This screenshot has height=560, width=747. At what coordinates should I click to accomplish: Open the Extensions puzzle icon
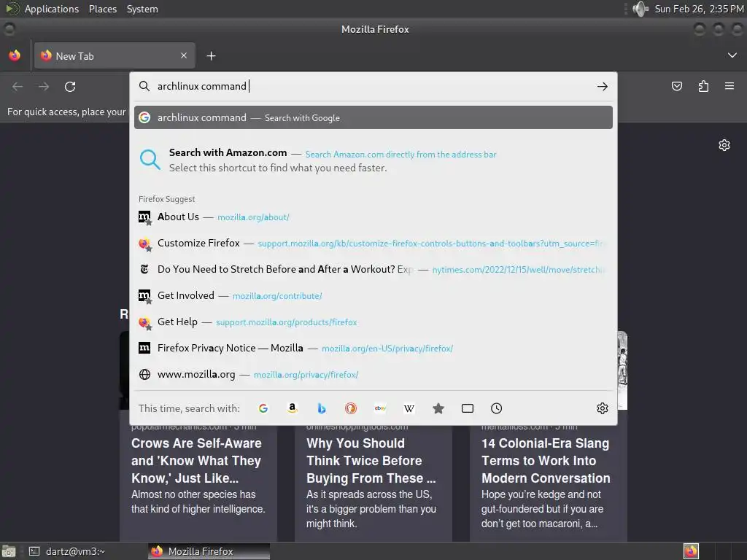(703, 86)
